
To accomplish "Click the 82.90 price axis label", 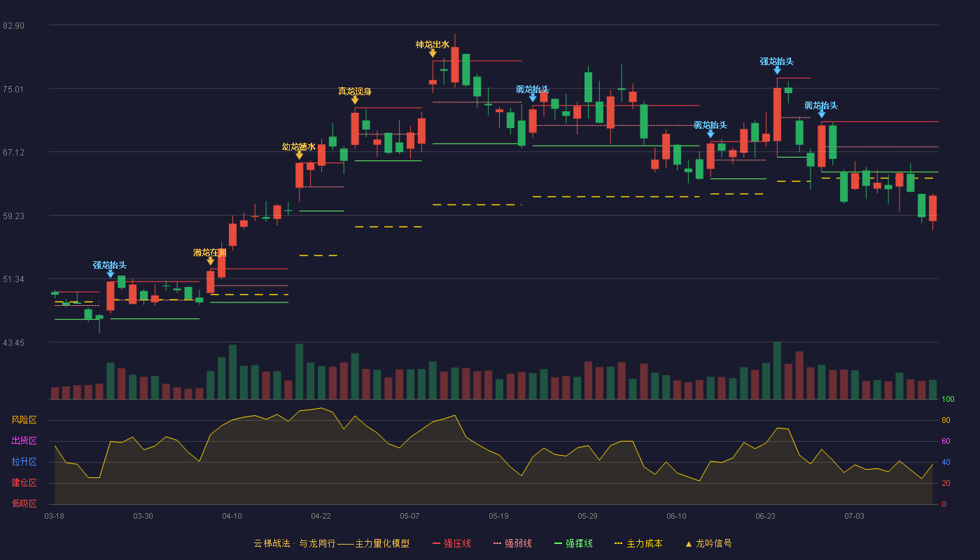I will (x=13, y=26).
